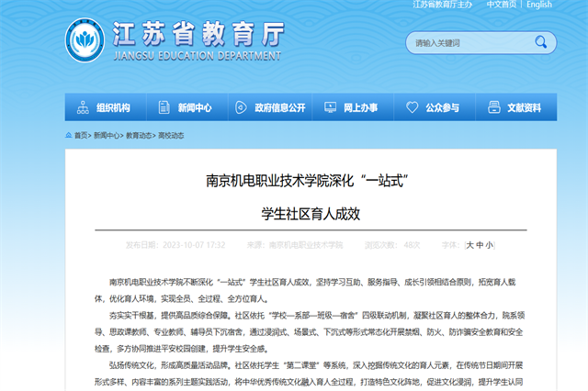Set font size to small (小)
This screenshot has height=391, width=588.
pyautogui.click(x=490, y=245)
